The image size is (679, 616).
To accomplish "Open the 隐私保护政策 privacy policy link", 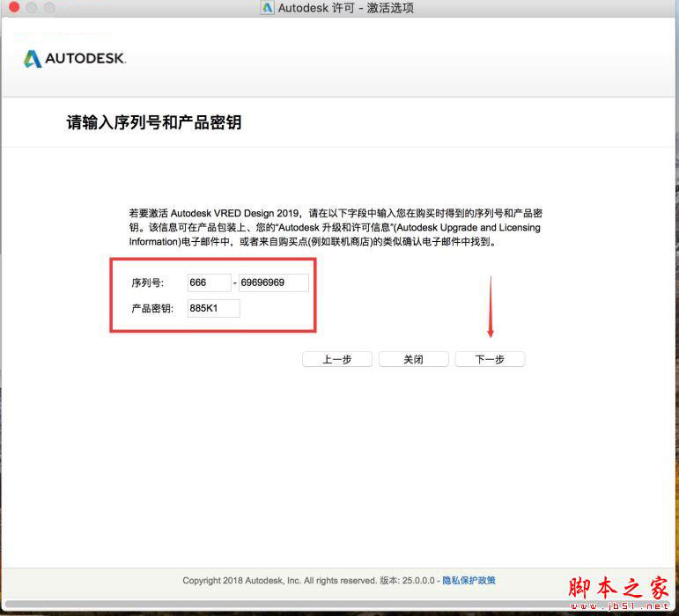I will 469,580.
